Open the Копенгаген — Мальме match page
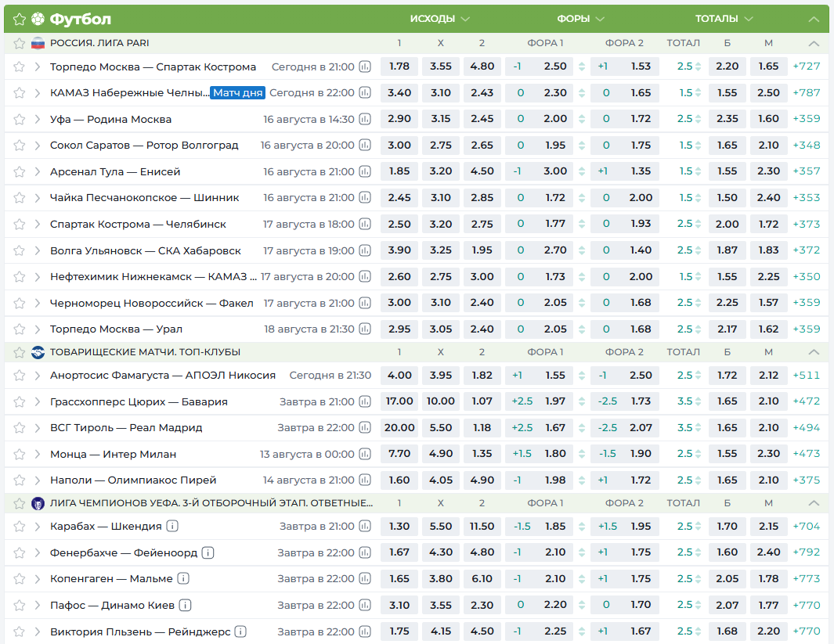This screenshot has height=644, width=834. click(x=111, y=578)
